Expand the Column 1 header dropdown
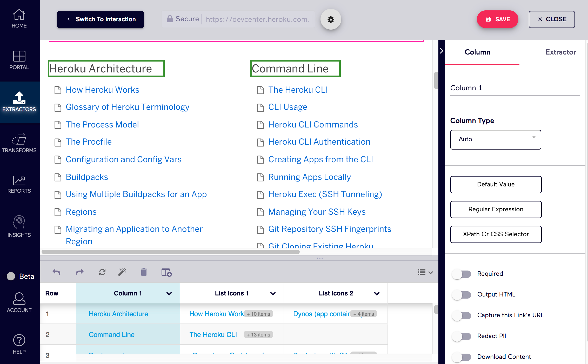 (169, 294)
